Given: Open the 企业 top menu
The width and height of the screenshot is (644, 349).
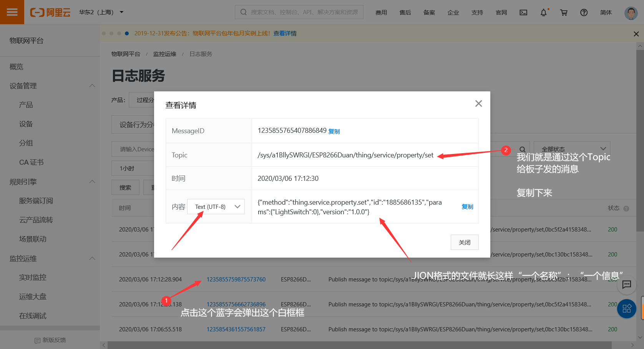Looking at the screenshot, I should [x=453, y=13].
